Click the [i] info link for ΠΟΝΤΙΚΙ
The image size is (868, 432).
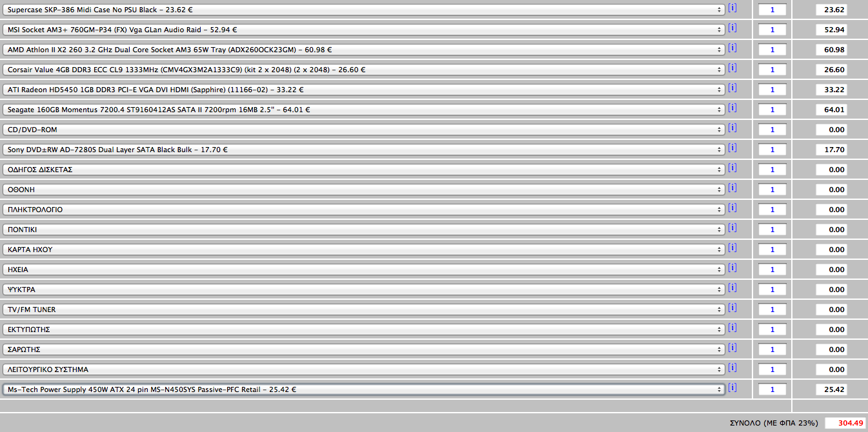coord(732,228)
